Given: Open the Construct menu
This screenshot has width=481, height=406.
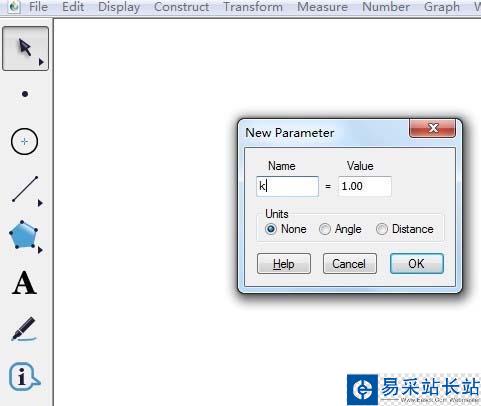Looking at the screenshot, I should 182,7.
